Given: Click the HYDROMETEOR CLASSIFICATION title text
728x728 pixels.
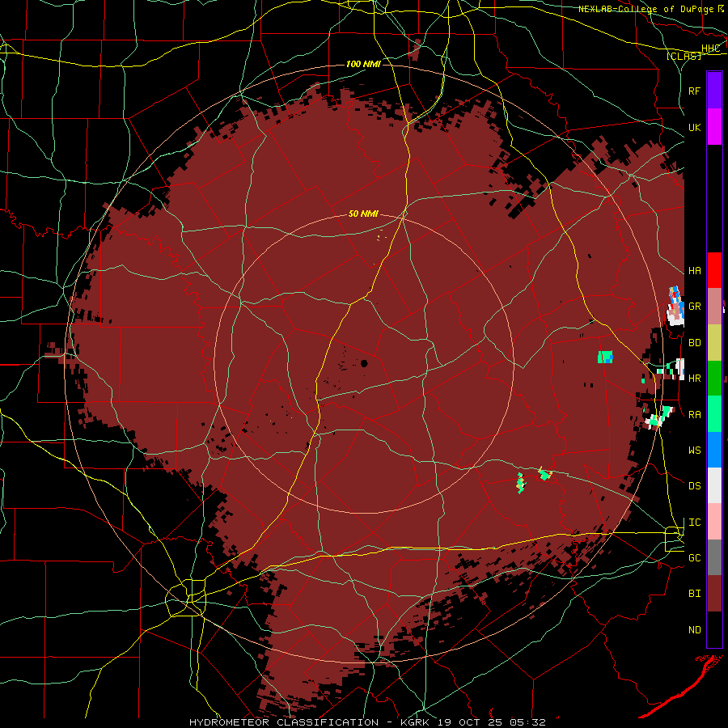Looking at the screenshot, I should [x=284, y=722].
